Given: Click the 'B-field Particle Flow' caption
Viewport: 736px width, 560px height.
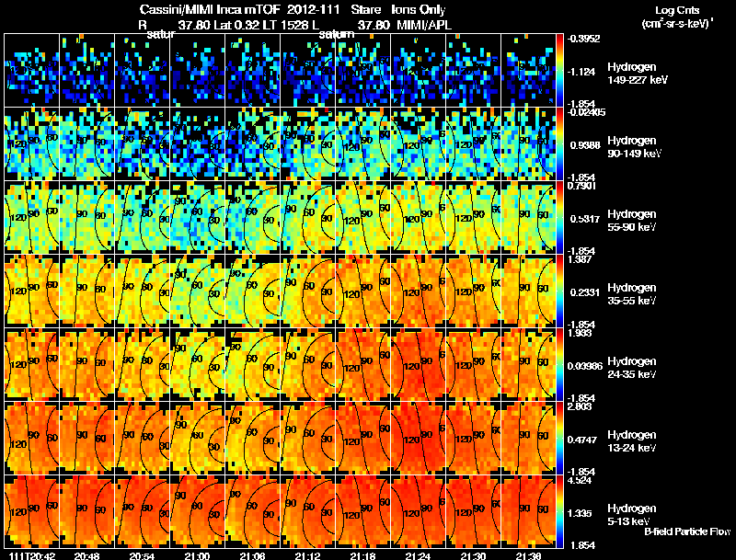Looking at the screenshot, I should click(687, 531).
